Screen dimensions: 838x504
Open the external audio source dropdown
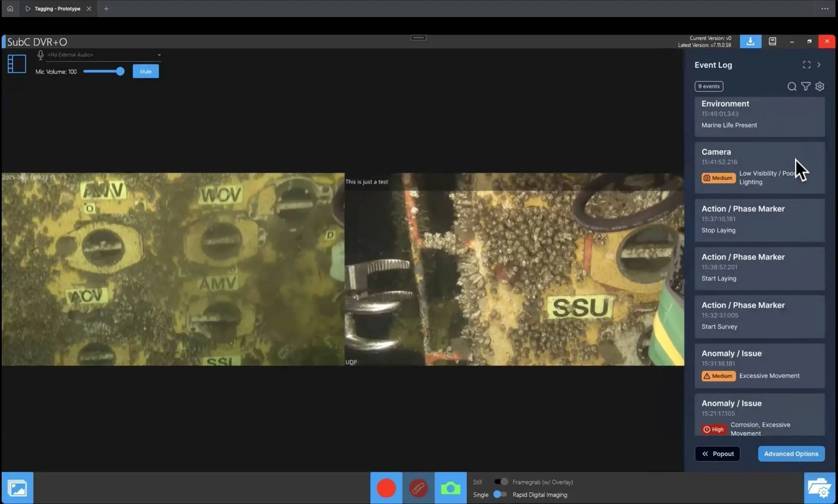[x=159, y=55]
